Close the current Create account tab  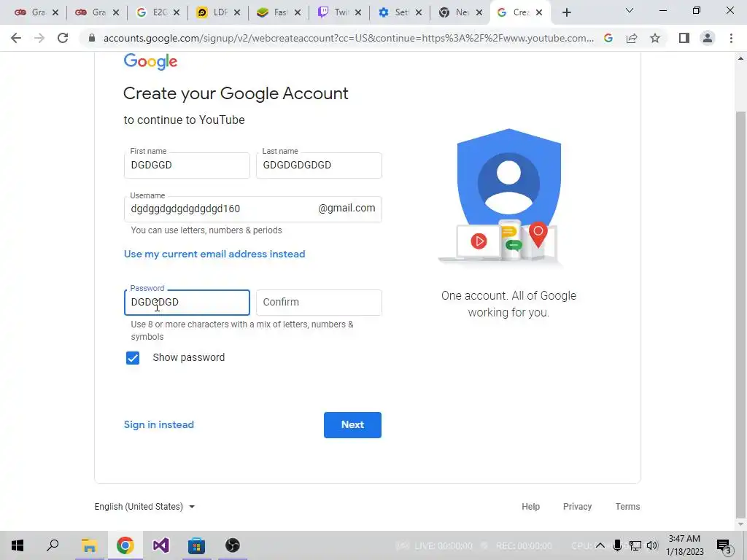[x=539, y=13]
